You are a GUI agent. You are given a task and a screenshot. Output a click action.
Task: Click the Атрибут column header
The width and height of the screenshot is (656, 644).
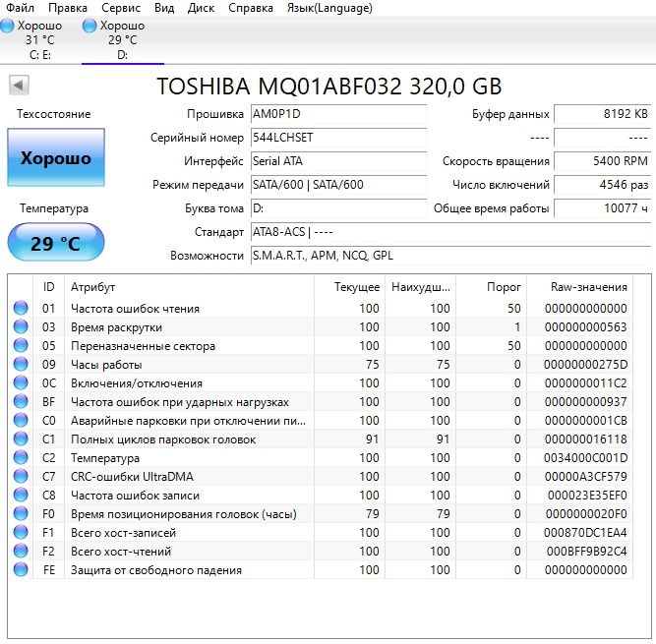[x=189, y=287]
